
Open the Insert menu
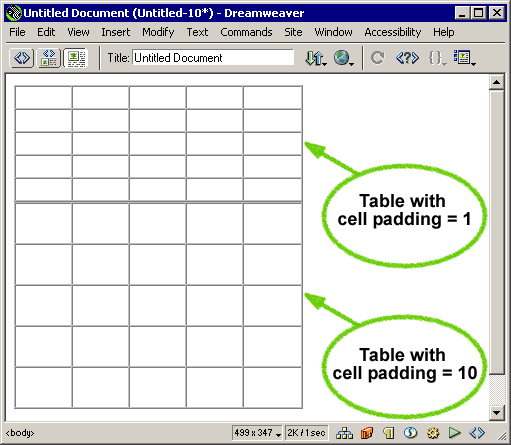pos(116,32)
